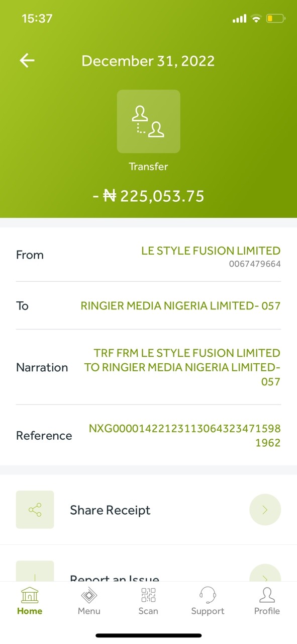Viewport: 297px width, 644px height.
Task: Tap the Menu tab label
Action: [x=89, y=611]
